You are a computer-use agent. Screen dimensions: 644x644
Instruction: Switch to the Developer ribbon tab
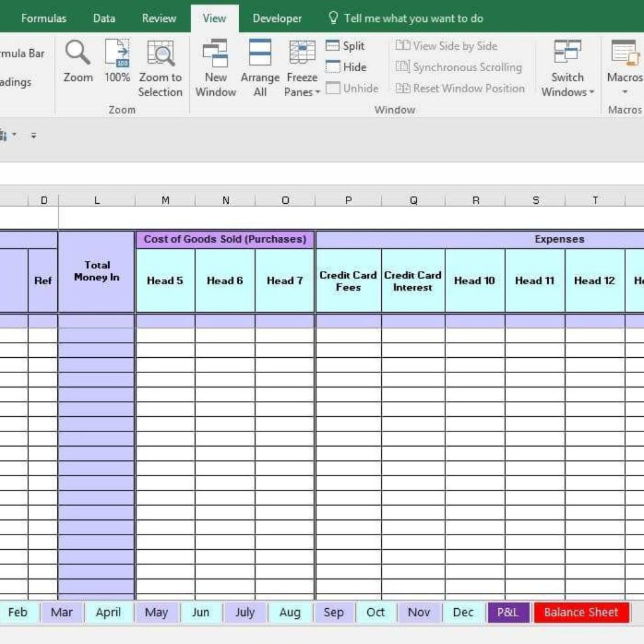coord(277,18)
